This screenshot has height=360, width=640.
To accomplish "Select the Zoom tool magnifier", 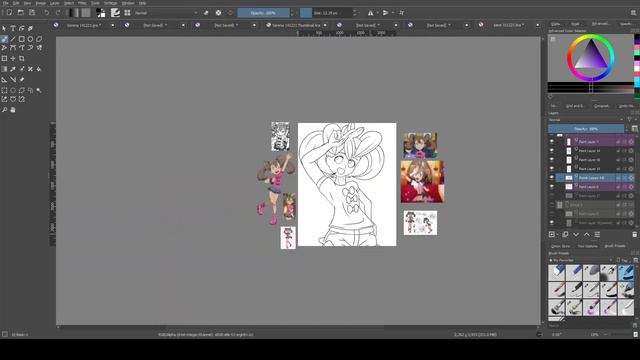I will (4, 110).
